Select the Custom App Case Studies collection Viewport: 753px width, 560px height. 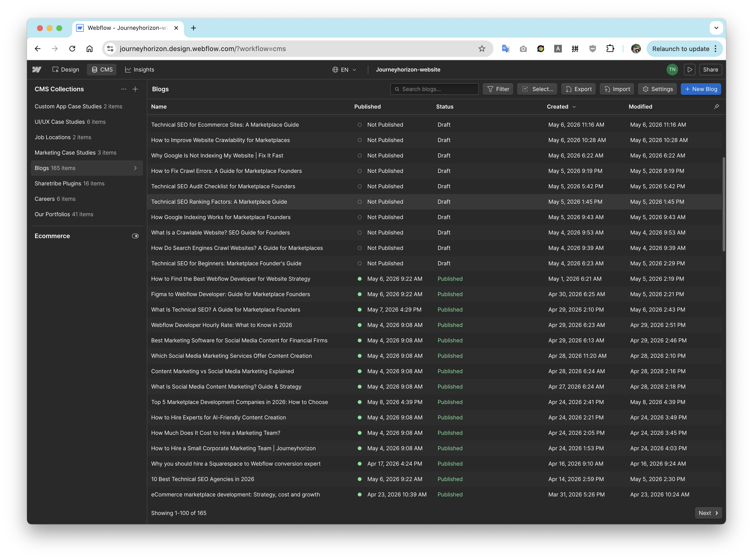point(87,106)
